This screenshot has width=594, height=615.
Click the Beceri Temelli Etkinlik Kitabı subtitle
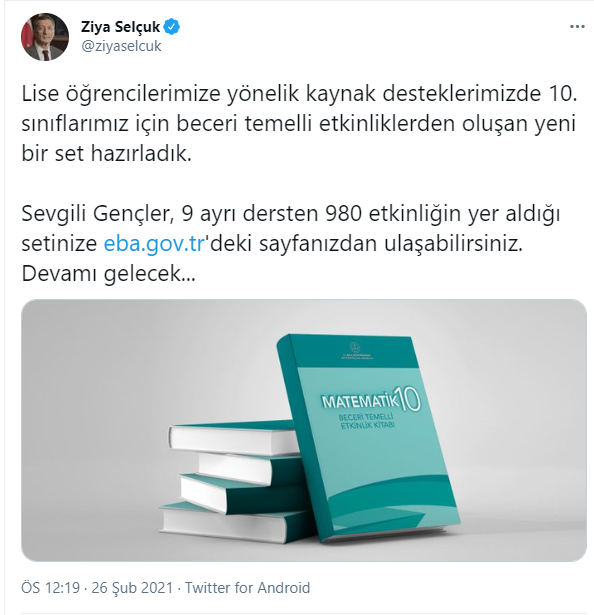[x=367, y=420]
